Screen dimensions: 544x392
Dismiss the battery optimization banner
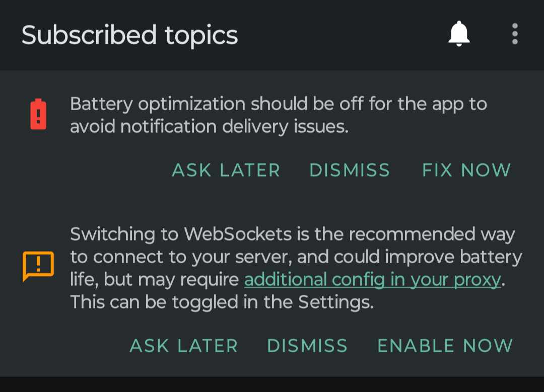point(350,170)
